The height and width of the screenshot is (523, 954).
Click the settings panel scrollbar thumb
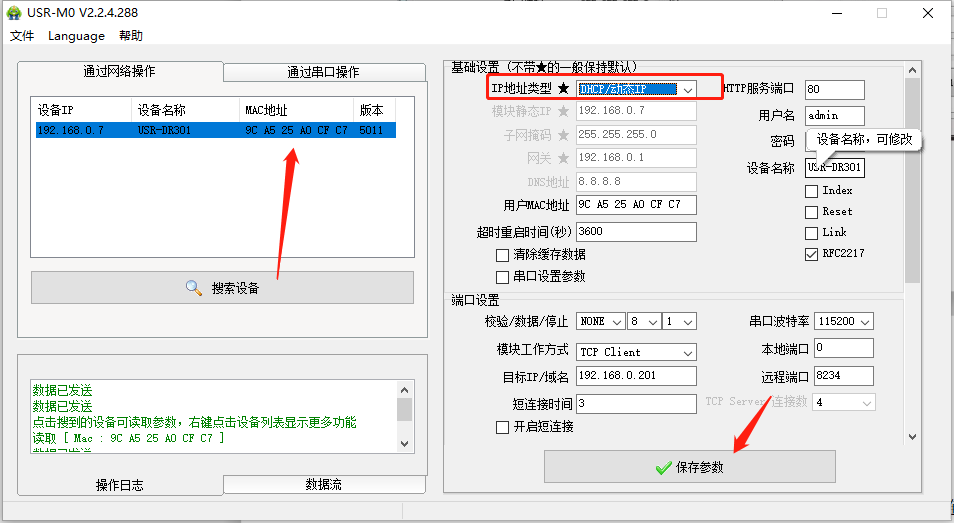point(912,181)
